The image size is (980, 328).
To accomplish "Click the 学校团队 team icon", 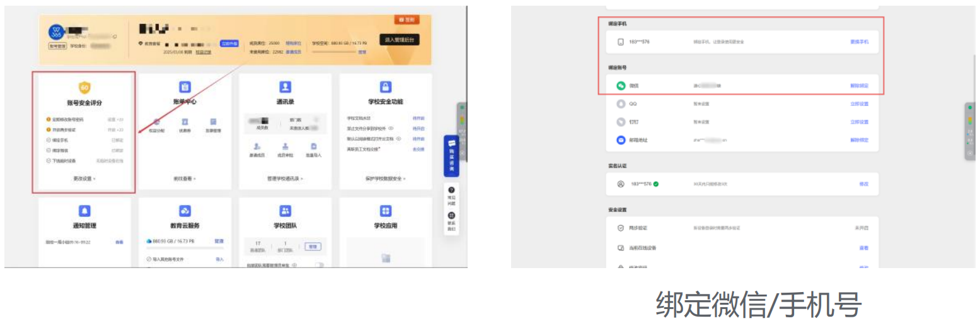I will pyautogui.click(x=285, y=211).
